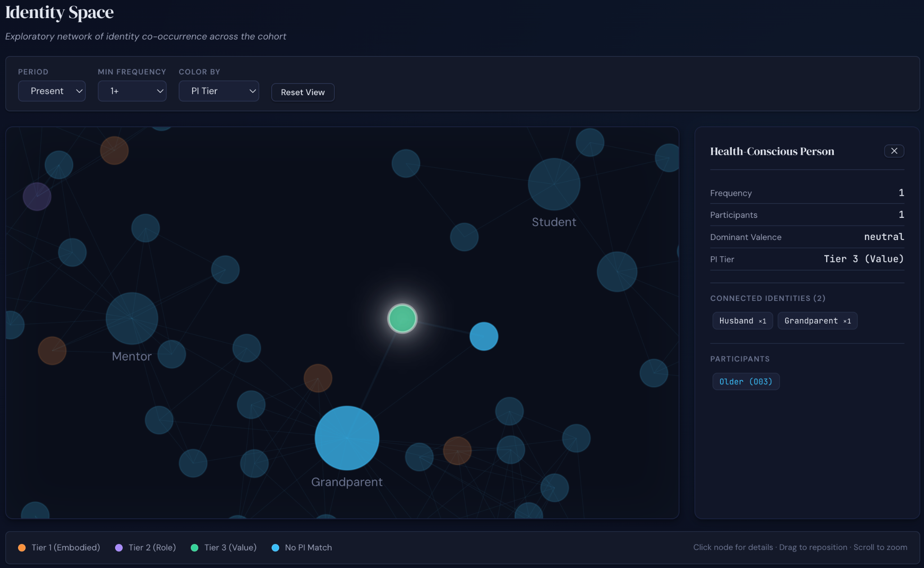This screenshot has height=568, width=924.
Task: Click the PI Tier 'Tier 3 (Value)' text
Action: tap(864, 259)
